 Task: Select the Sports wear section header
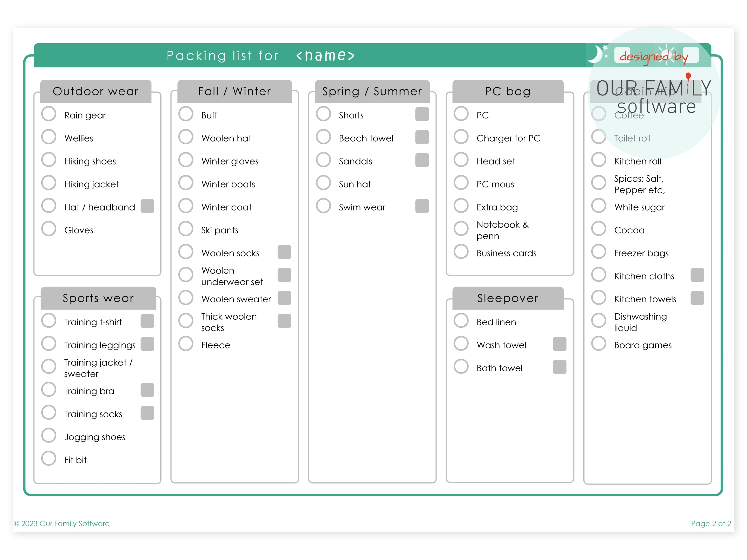click(x=98, y=298)
